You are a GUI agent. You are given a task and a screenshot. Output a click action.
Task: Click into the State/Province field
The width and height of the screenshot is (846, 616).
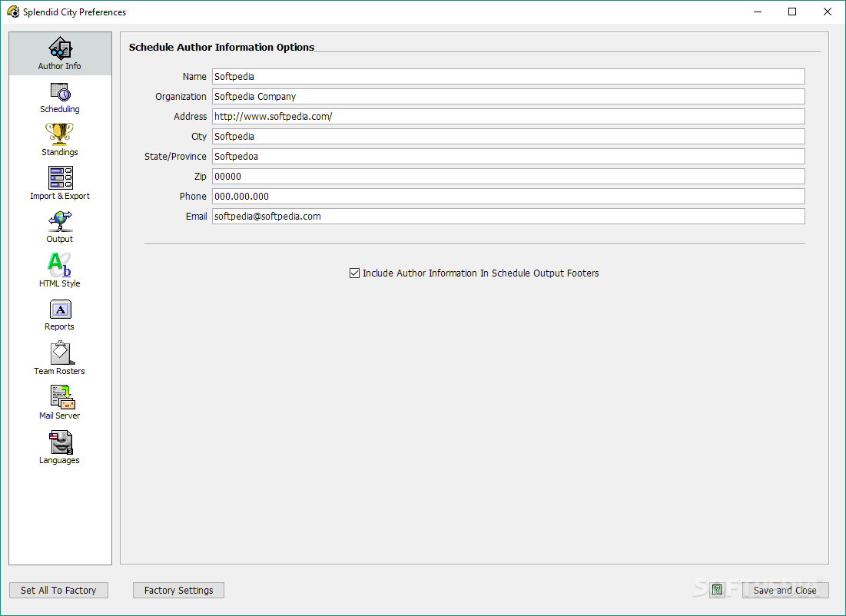pyautogui.click(x=508, y=157)
